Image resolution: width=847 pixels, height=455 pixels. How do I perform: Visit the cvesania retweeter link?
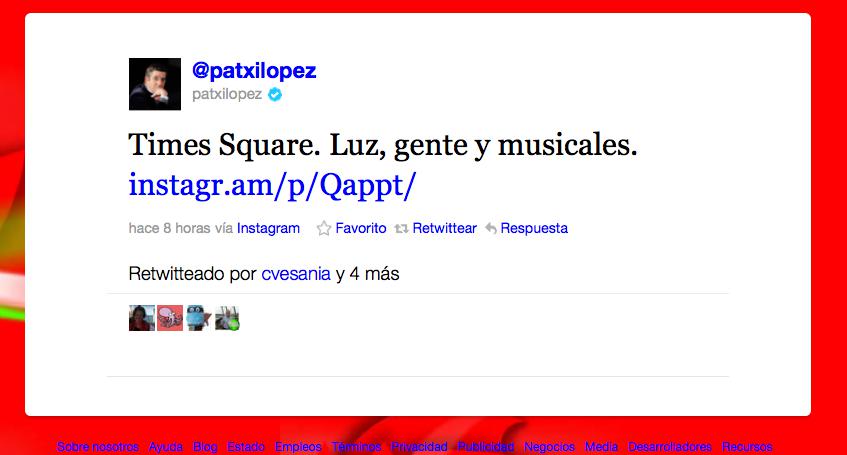295,274
